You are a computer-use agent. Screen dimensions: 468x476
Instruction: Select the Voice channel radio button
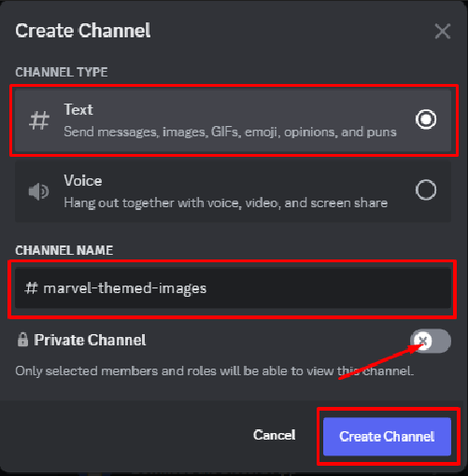pos(426,189)
